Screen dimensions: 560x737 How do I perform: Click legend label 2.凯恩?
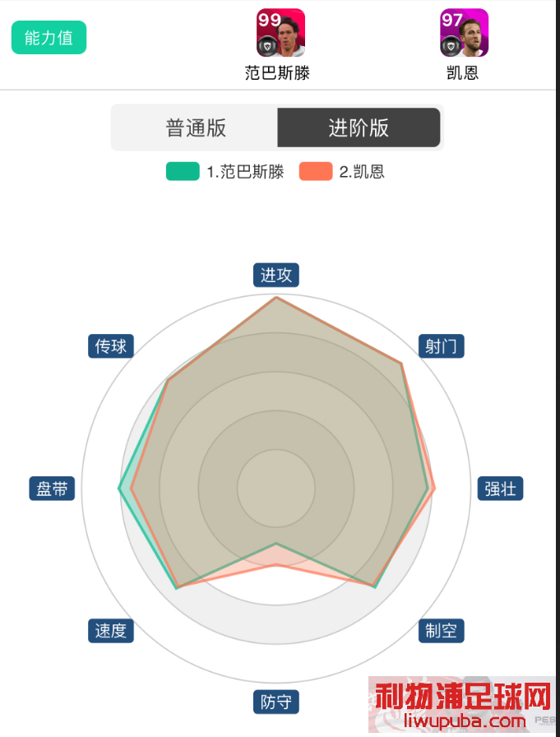(362, 172)
